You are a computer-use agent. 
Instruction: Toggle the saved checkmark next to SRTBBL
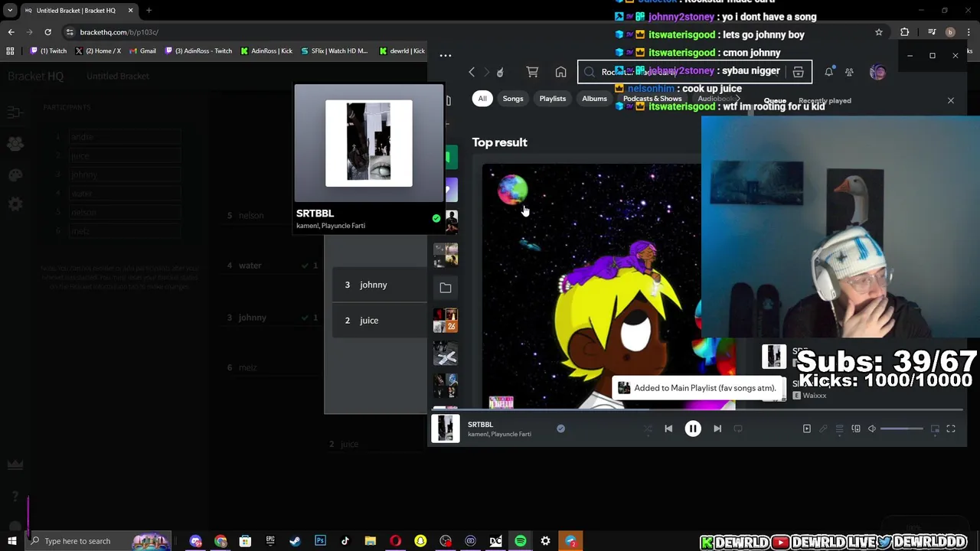click(560, 429)
